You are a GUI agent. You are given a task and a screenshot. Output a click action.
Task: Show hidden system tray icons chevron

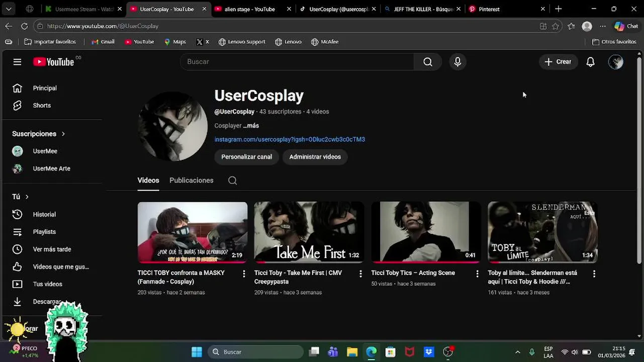(517, 352)
